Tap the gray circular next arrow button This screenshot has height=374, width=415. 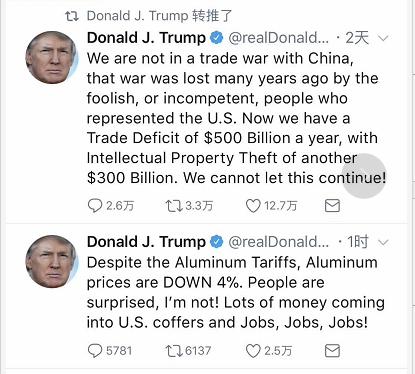tap(364, 176)
